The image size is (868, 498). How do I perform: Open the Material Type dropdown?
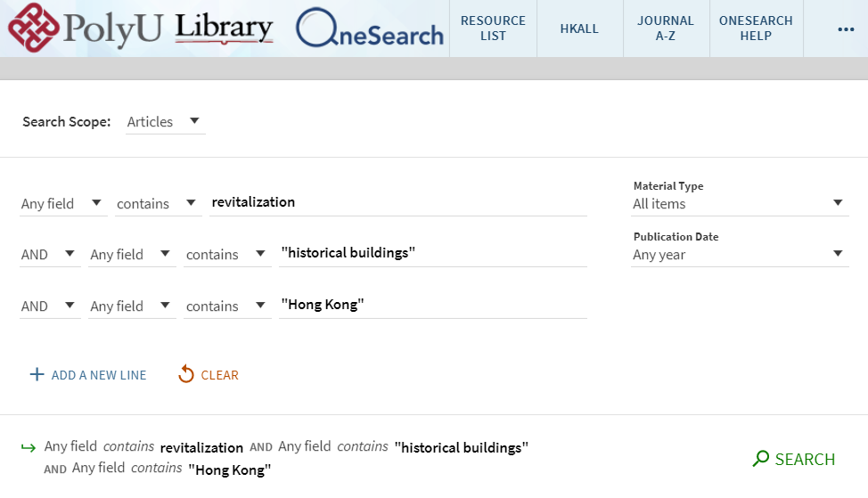[x=739, y=204]
